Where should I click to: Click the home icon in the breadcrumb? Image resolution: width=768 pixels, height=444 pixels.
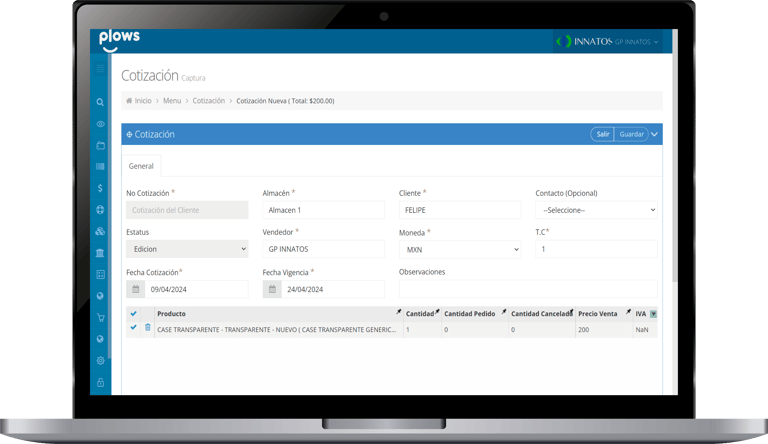click(129, 100)
